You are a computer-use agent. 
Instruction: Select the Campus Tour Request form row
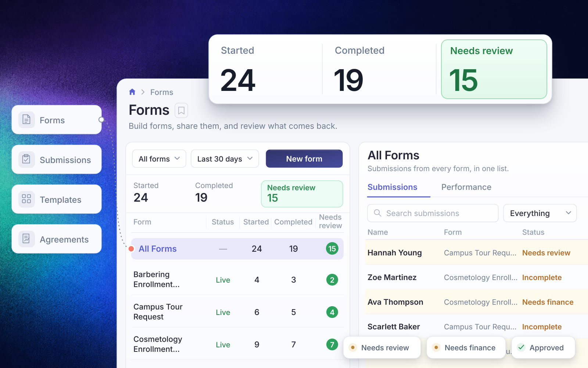[237, 312]
